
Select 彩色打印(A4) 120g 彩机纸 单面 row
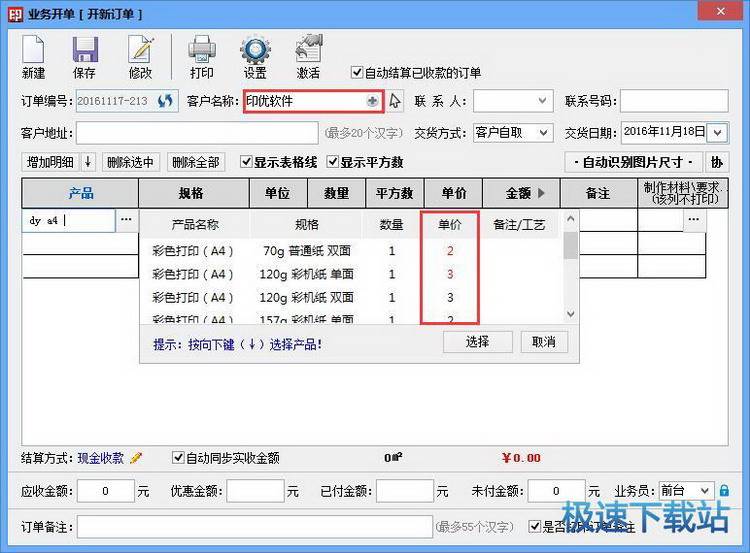point(352,274)
